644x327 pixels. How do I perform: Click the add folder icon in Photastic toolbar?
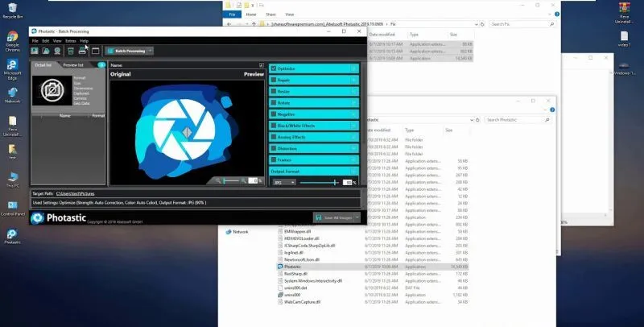pyautogui.click(x=46, y=51)
